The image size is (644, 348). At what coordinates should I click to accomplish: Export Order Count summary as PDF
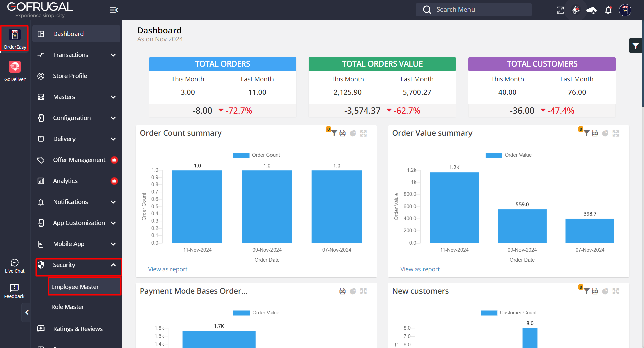[342, 133]
